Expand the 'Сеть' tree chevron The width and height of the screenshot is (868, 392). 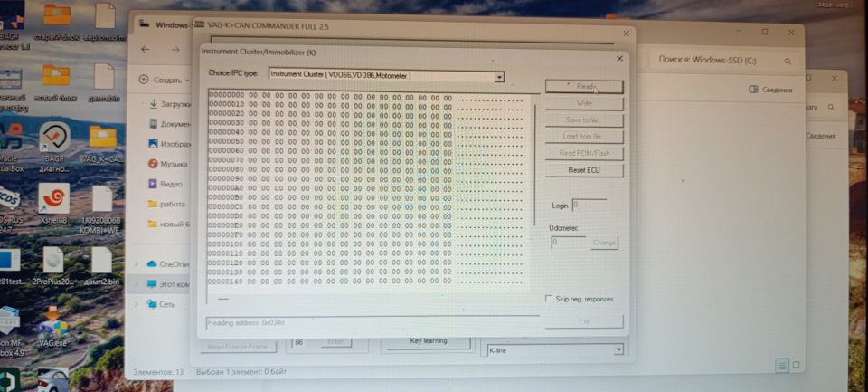pos(137,304)
